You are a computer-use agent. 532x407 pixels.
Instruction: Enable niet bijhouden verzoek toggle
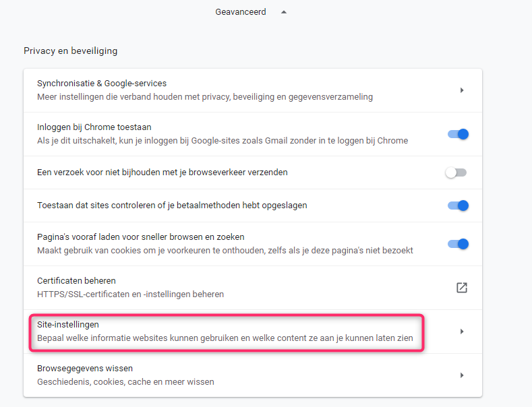pos(456,173)
